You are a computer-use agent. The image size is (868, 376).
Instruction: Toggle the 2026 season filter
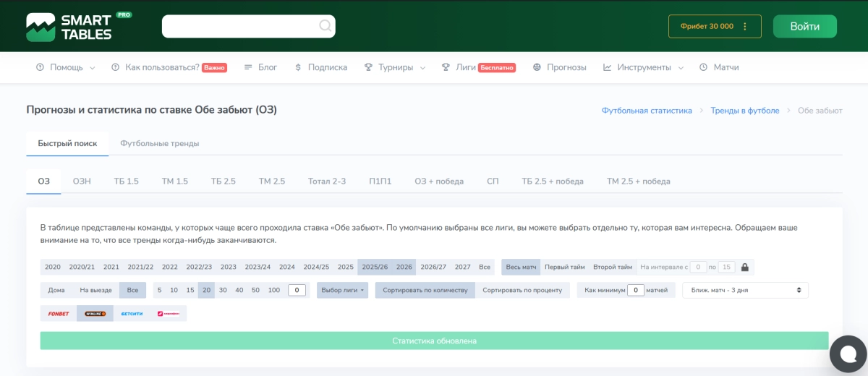(404, 267)
